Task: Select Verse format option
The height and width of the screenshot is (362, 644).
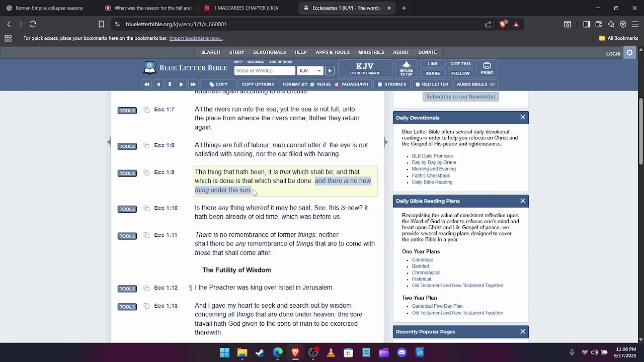Action: click(320, 84)
